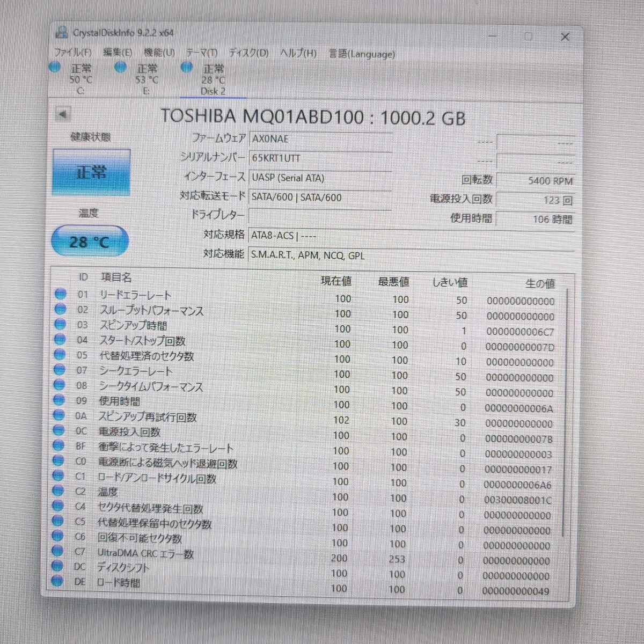Click the power on count field 123 回
This screenshot has width=644, height=644.
pyautogui.click(x=535, y=200)
